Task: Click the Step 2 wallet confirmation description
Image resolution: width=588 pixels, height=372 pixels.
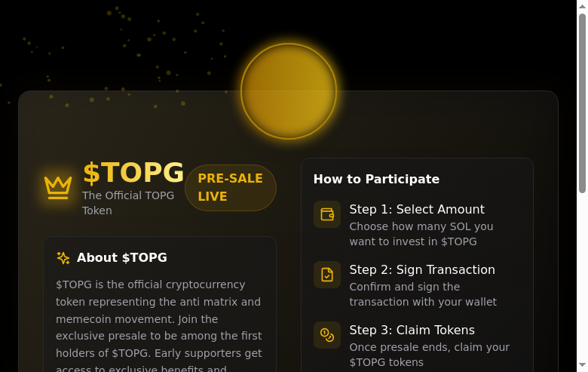Action: (x=422, y=294)
